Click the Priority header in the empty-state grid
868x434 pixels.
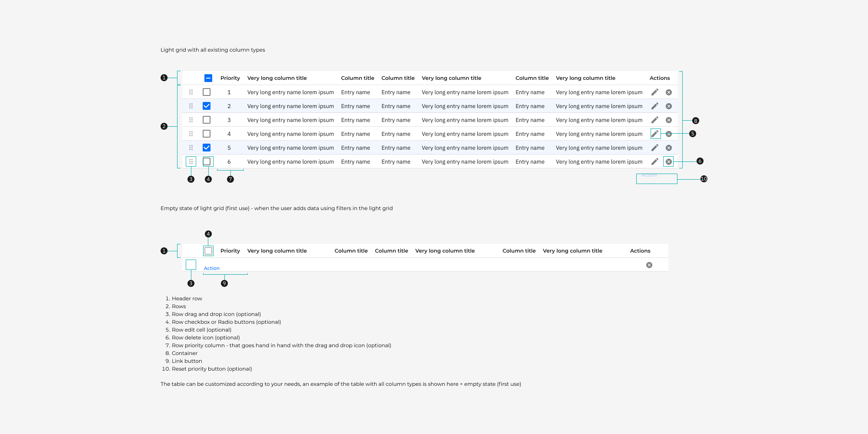coord(230,251)
